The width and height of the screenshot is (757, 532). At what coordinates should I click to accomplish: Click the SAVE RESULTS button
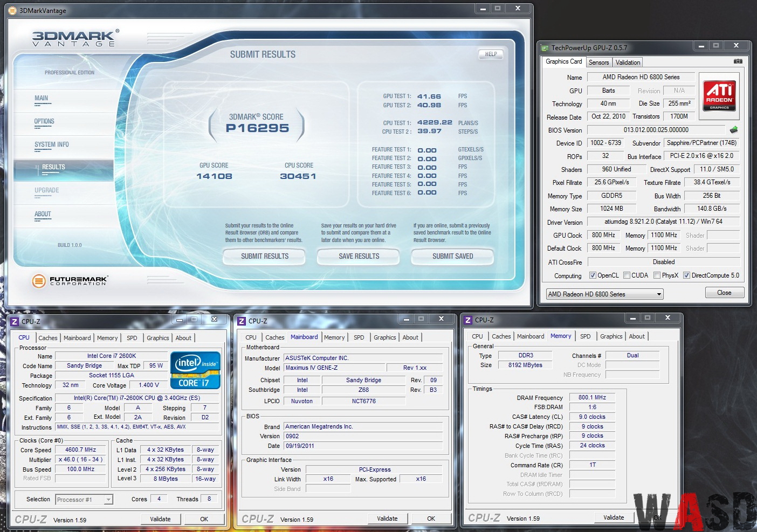coord(359,257)
